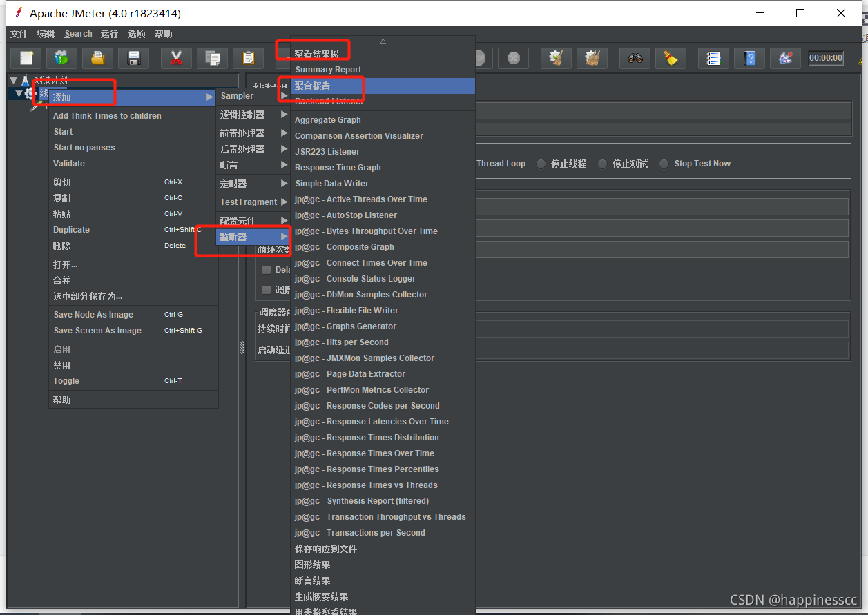Viewport: 868px width, 615px height.
Task: Click the Test Plan flask tree icon
Action: point(26,81)
